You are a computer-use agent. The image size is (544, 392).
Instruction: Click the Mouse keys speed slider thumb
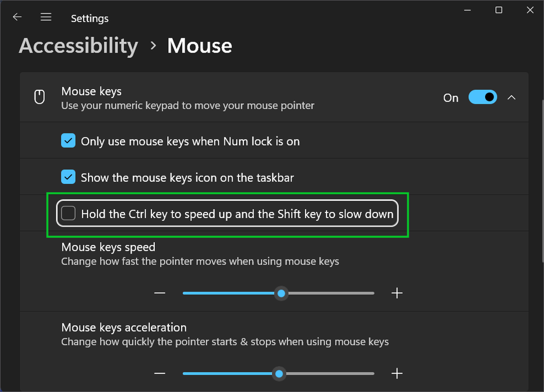(282, 293)
